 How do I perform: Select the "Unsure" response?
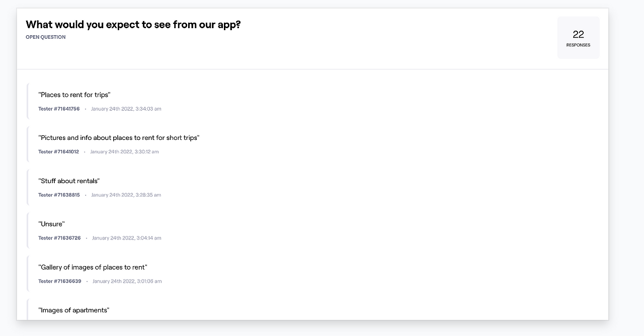[x=51, y=224]
